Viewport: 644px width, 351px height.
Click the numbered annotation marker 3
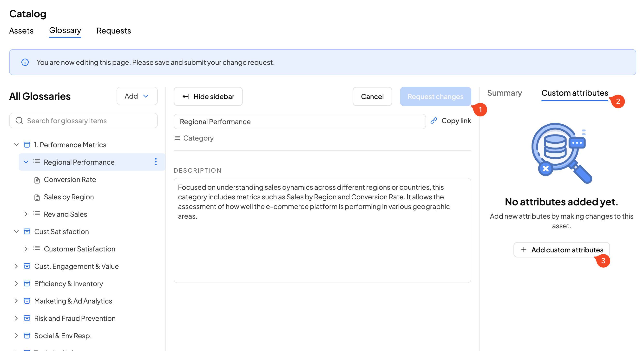[603, 261]
